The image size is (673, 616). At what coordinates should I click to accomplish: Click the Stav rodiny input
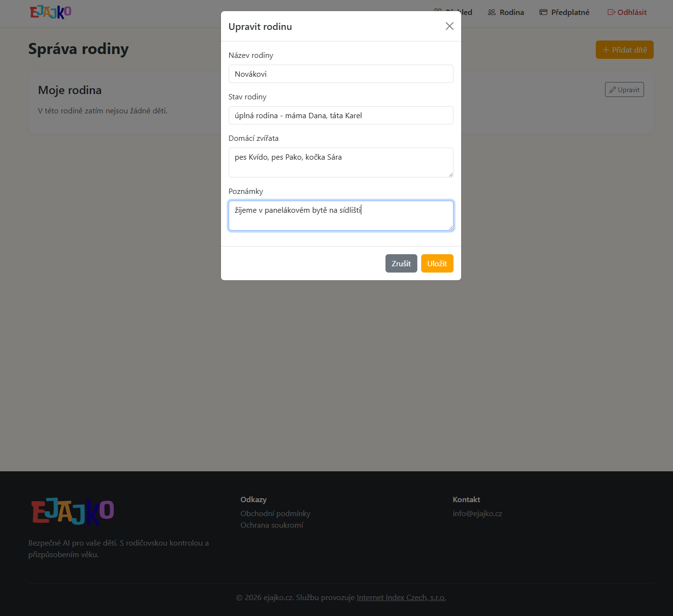[341, 115]
